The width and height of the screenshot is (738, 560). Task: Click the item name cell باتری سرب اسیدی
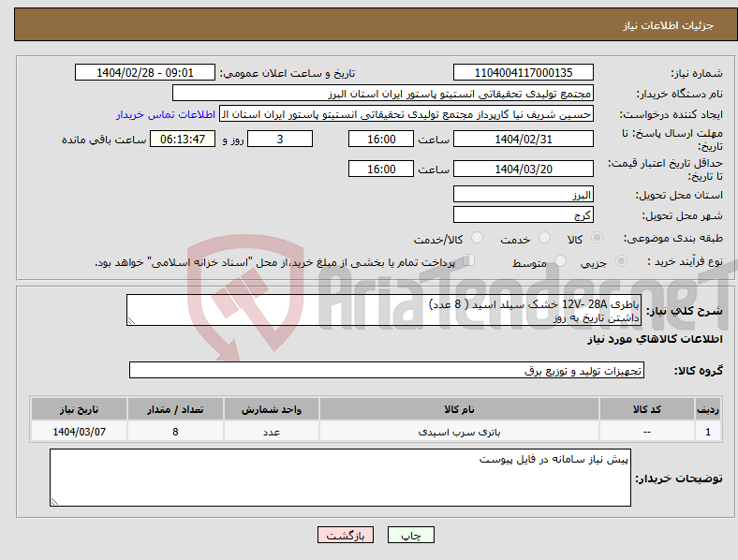459,432
